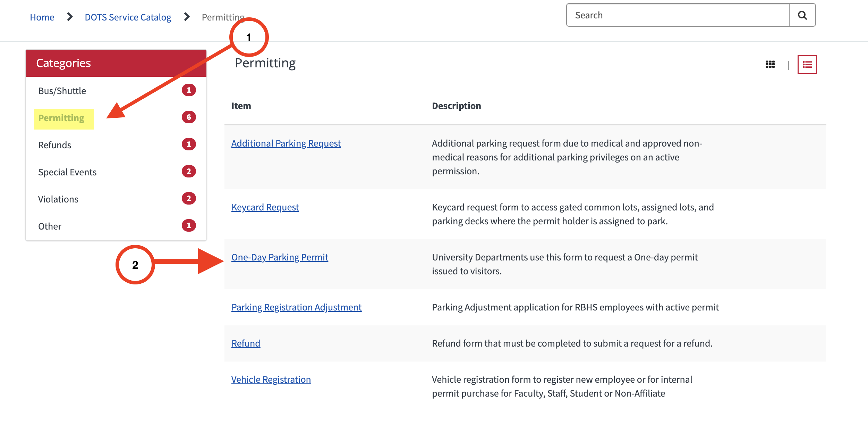Open the Refund form link
This screenshot has height=448, width=868.
click(246, 343)
